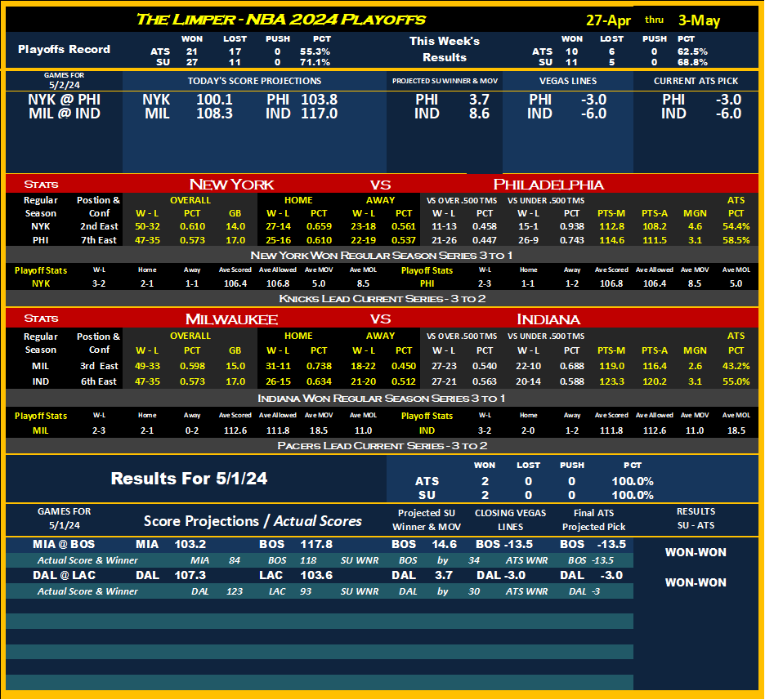
Task: Select the "MIL @ IND" matchup
Action: pos(64,114)
